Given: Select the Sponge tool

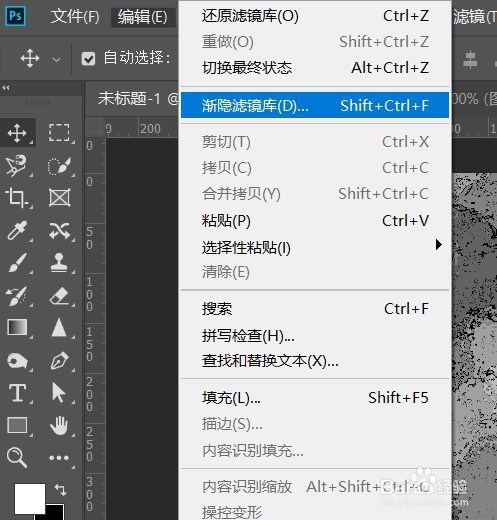Looking at the screenshot, I should (x=17, y=361).
